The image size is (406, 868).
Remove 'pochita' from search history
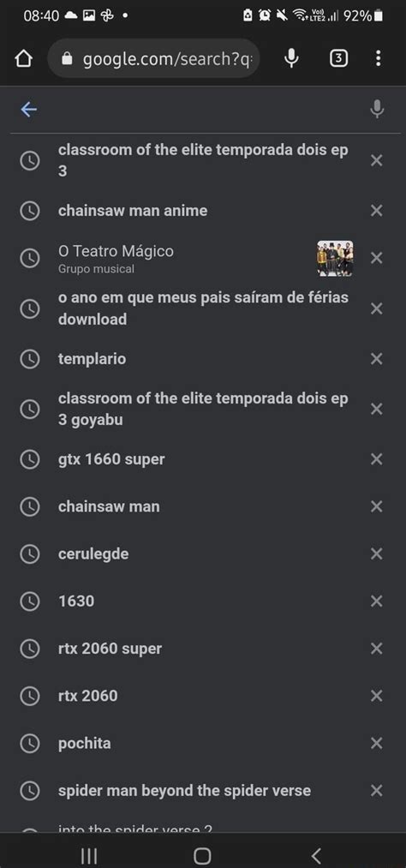point(376,743)
